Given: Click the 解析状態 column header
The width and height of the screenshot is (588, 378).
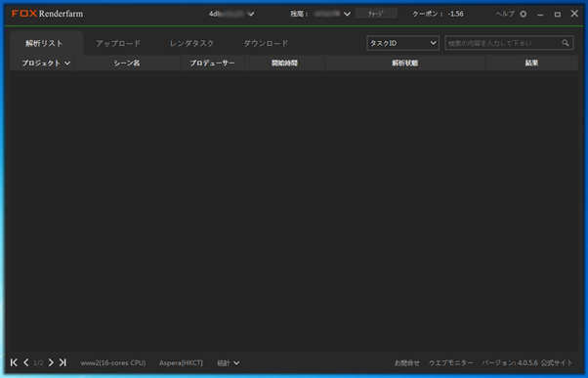Looking at the screenshot, I should pos(405,63).
